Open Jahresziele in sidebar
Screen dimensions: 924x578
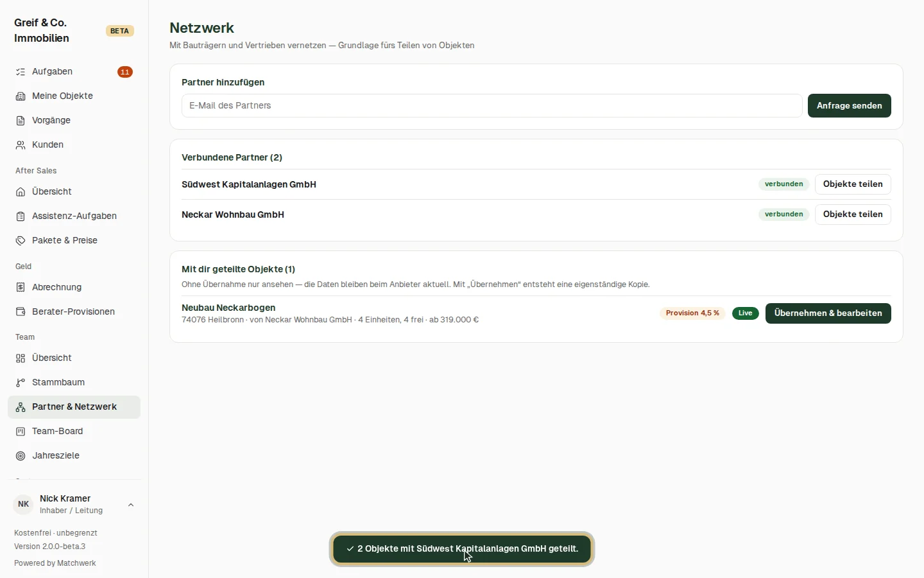[x=74, y=456]
